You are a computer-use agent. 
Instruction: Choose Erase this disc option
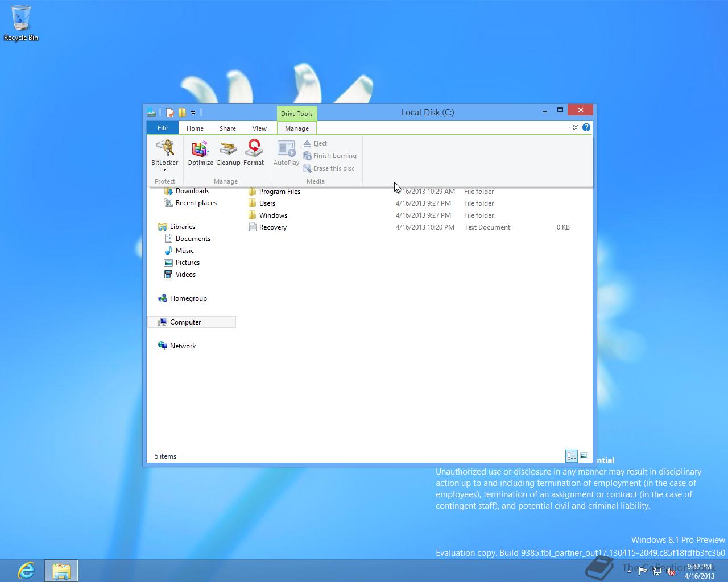[x=329, y=168]
